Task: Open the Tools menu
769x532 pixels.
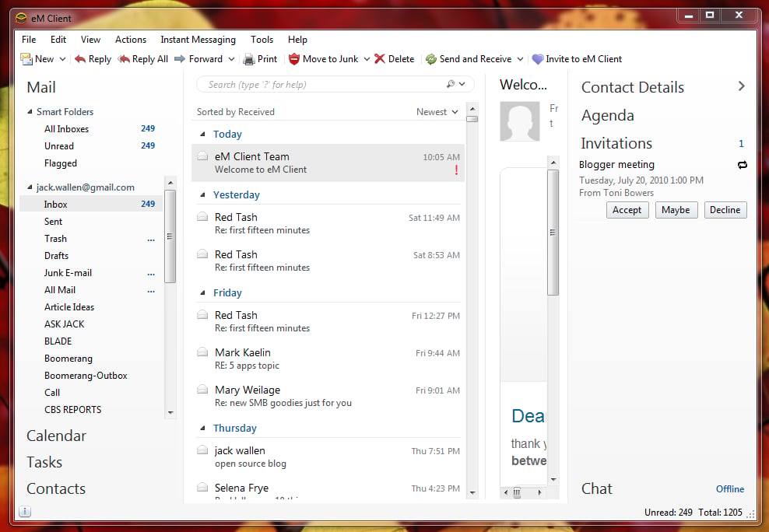Action: (x=262, y=39)
